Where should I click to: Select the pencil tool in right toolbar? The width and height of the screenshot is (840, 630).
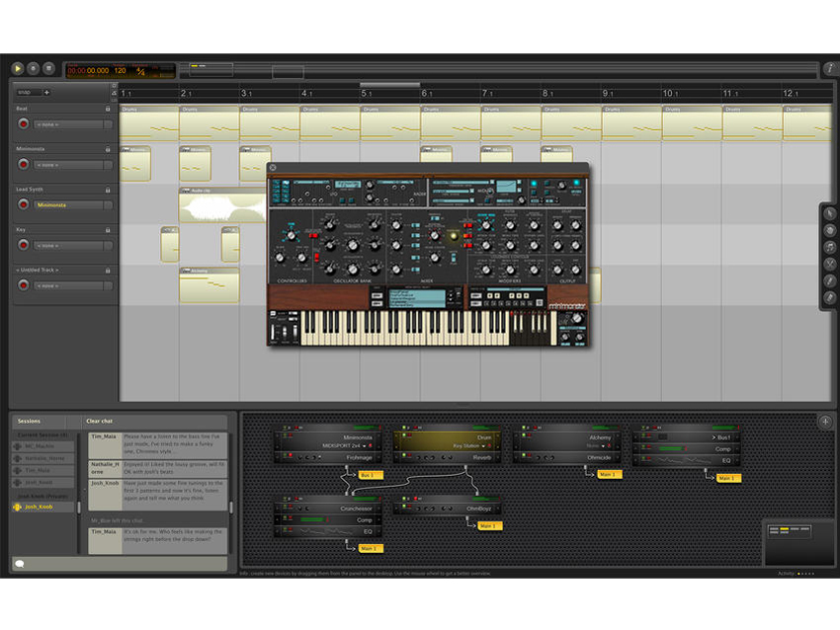(830, 280)
